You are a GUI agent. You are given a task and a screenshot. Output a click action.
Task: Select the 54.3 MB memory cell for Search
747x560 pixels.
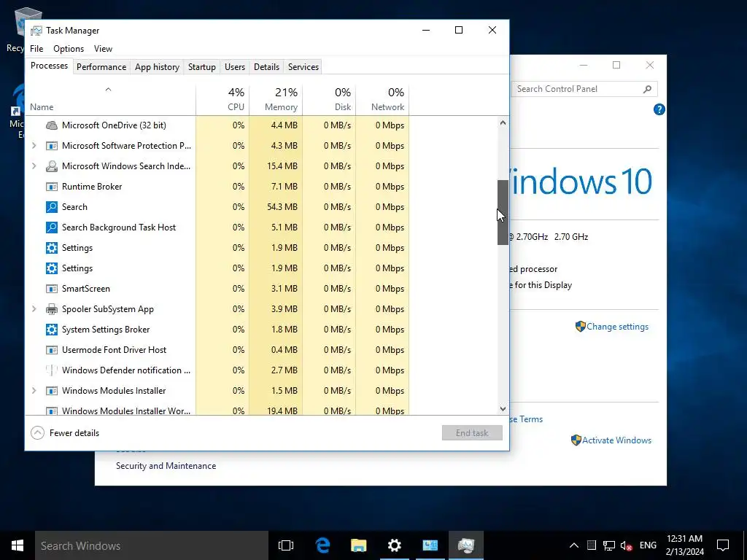(x=276, y=207)
